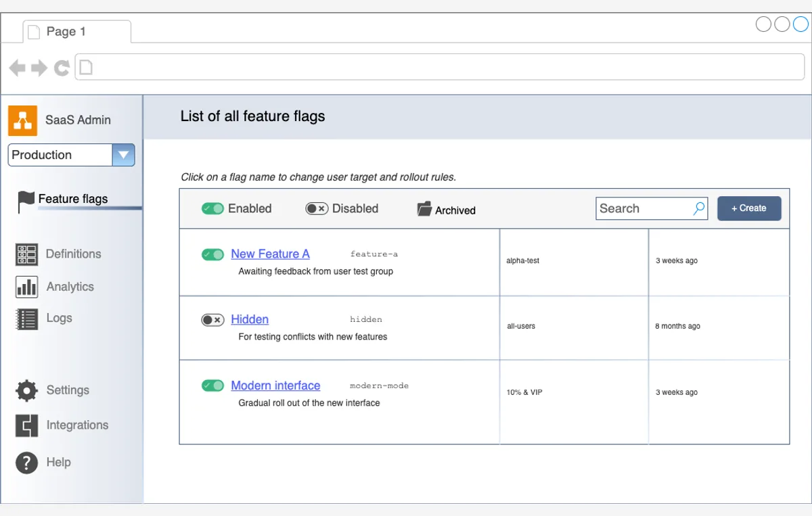The width and height of the screenshot is (812, 516).
Task: Open the Modern interface flag link
Action: click(275, 385)
